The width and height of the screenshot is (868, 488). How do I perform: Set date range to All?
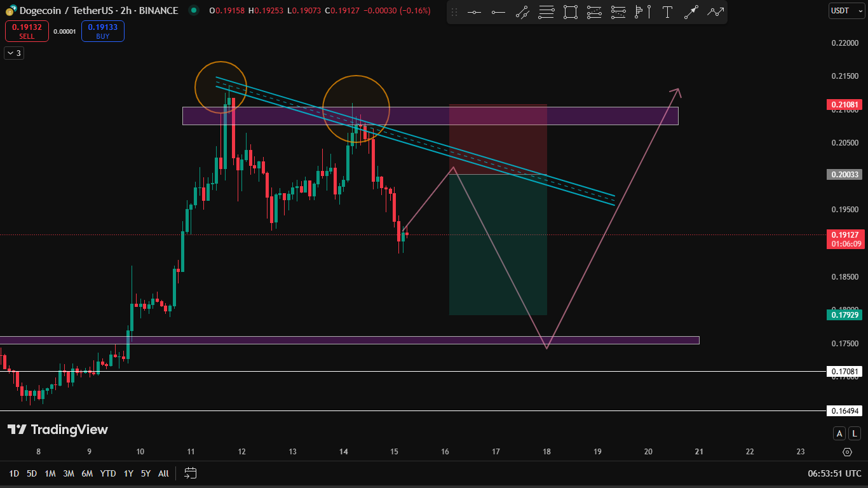point(163,473)
